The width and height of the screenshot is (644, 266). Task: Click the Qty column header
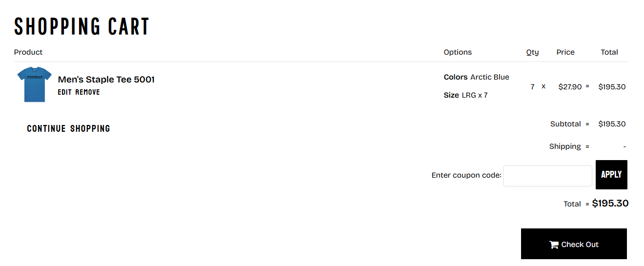pyautogui.click(x=532, y=52)
